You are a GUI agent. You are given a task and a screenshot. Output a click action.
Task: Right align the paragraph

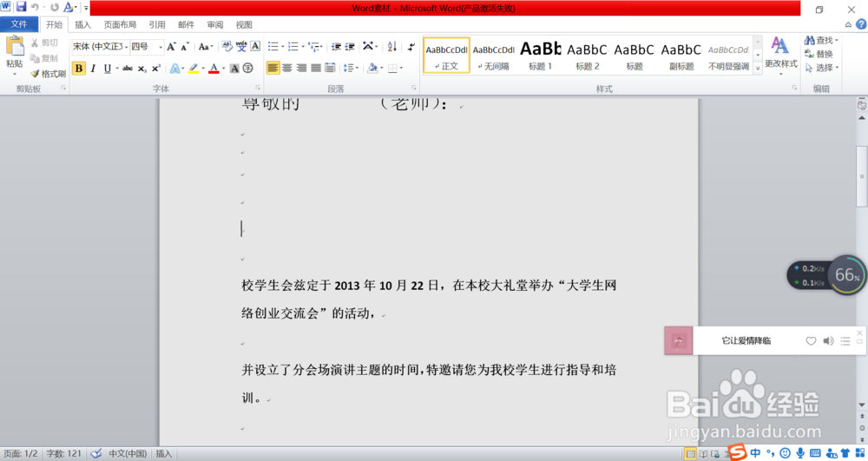[x=302, y=68]
